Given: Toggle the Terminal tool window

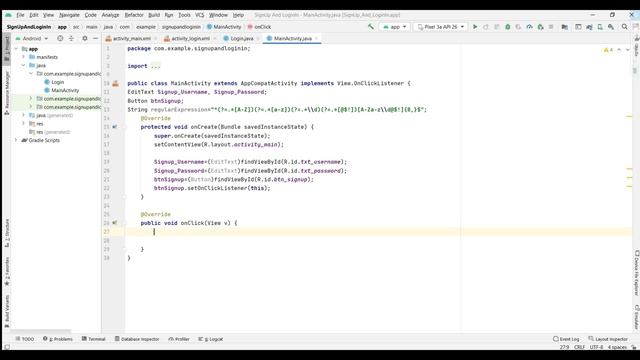Looking at the screenshot, I should (93, 339).
